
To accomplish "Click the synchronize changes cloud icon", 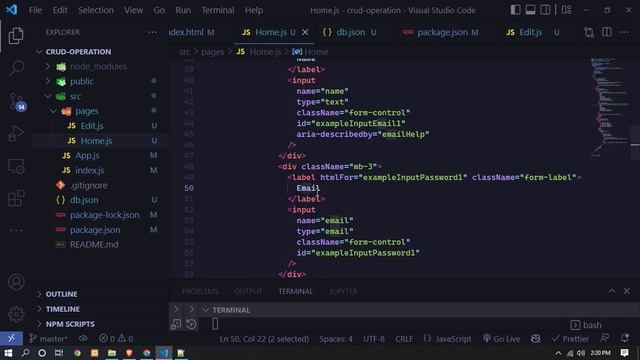I will coord(83,339).
